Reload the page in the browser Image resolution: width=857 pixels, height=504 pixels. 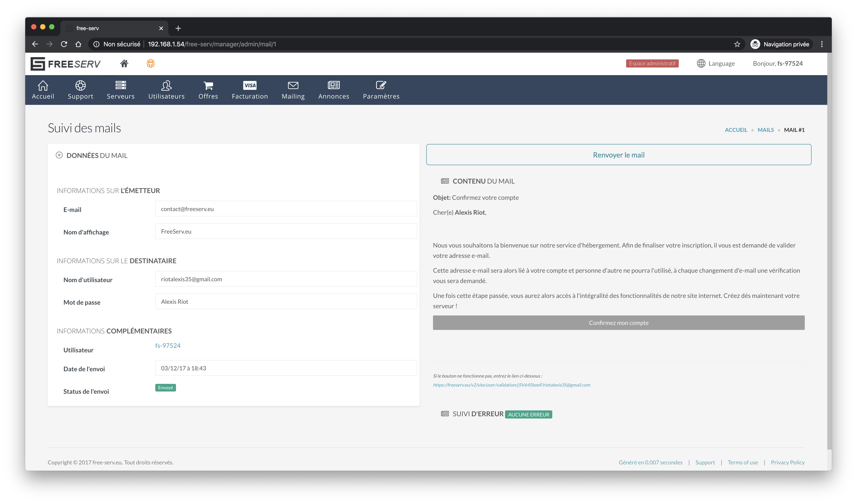coord(64,44)
